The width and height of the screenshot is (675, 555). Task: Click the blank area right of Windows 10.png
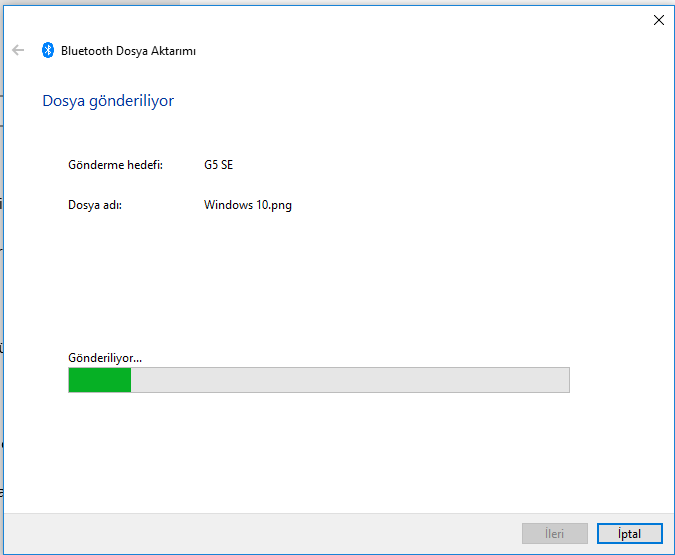coord(450,205)
